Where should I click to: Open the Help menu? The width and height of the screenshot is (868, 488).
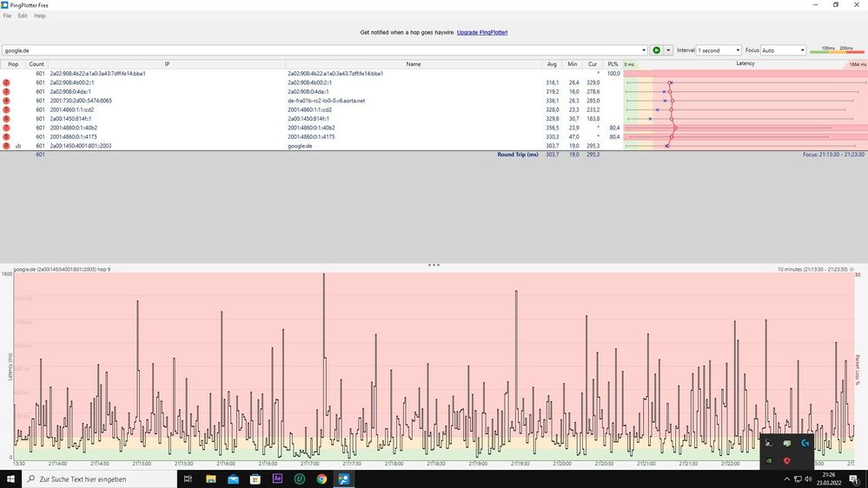40,16
